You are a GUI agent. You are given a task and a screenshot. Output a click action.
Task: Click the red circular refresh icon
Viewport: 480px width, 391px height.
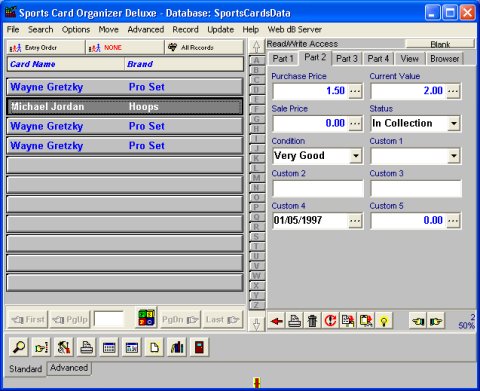(x=330, y=321)
